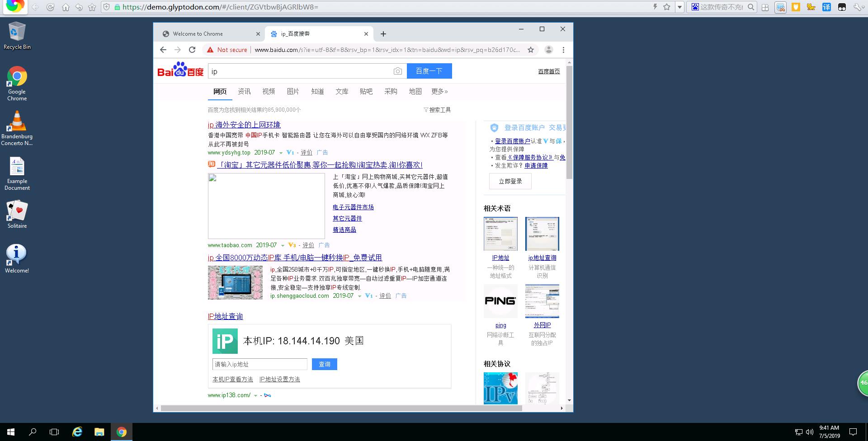Click the blue translate extension icon
The image size is (868, 441).
(x=826, y=7)
